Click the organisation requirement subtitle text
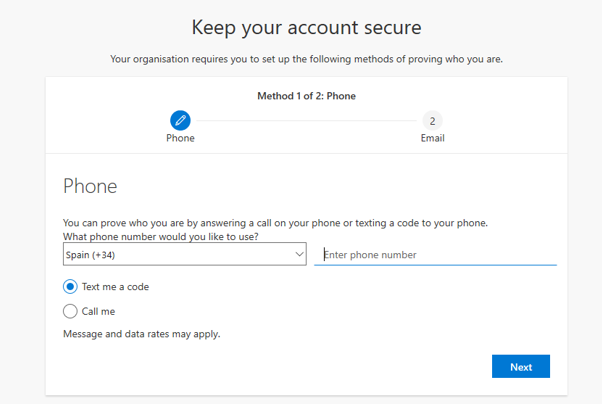602x405 pixels. (306, 60)
